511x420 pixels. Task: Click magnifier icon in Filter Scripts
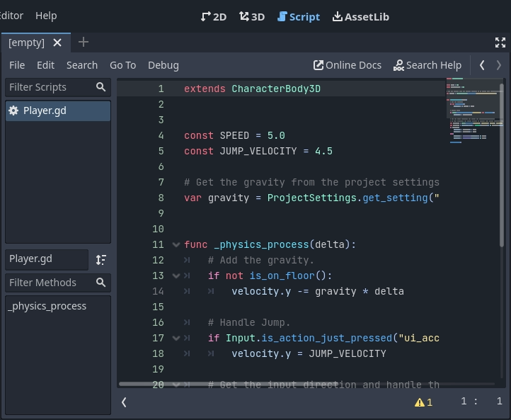pyautogui.click(x=101, y=86)
